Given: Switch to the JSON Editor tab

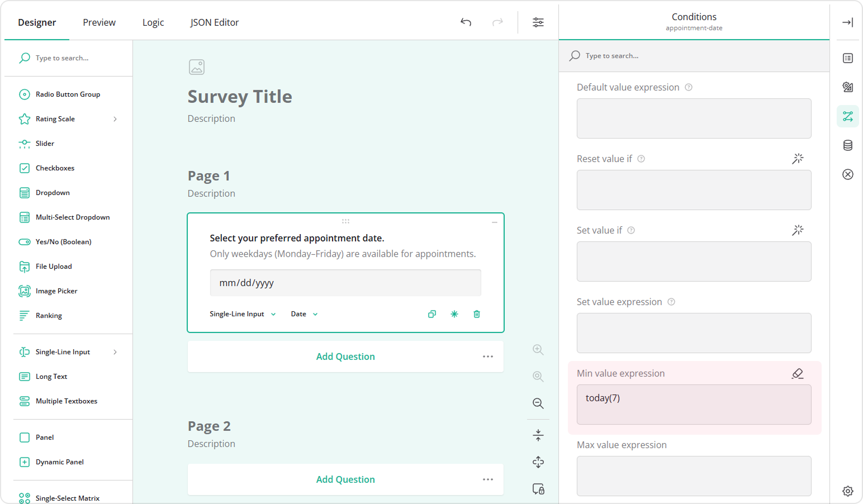Looking at the screenshot, I should [x=214, y=22].
